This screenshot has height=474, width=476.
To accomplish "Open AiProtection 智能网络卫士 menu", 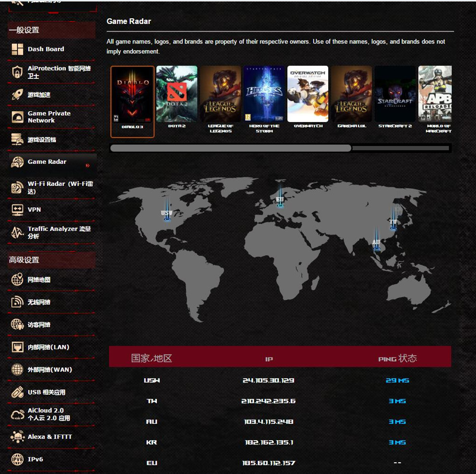I will coord(52,72).
